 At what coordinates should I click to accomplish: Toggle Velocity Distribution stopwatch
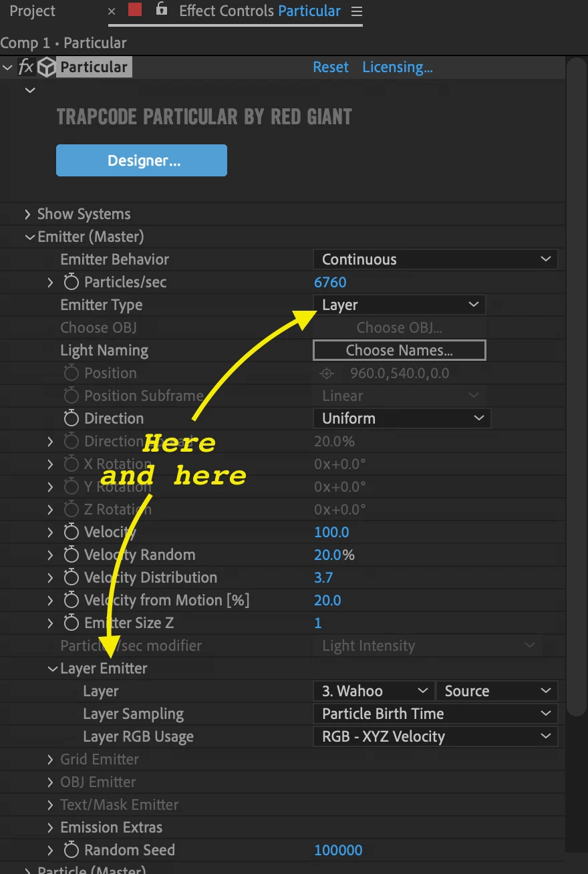pos(71,577)
